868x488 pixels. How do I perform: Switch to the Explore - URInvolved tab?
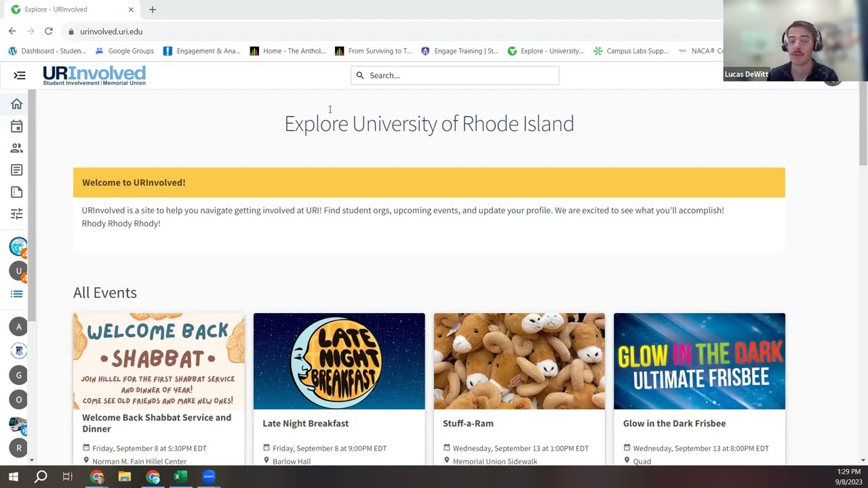(x=71, y=9)
